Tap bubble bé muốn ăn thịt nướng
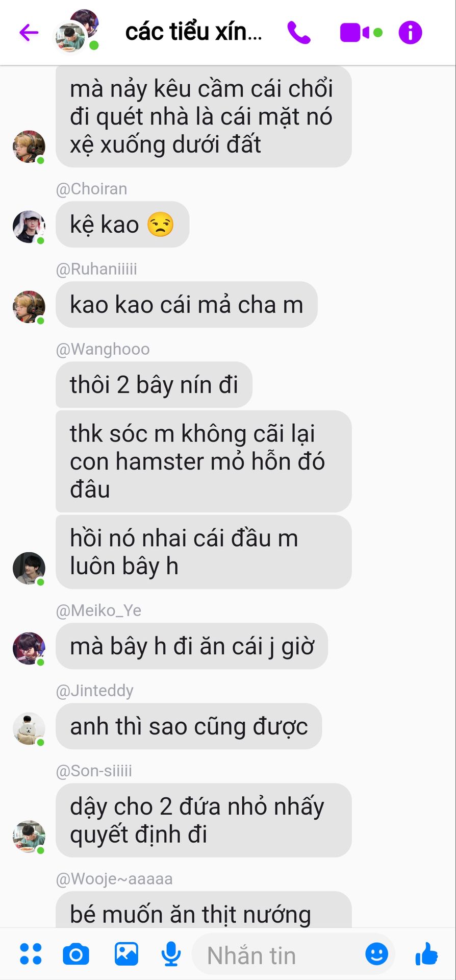The image size is (456, 980). (204, 910)
